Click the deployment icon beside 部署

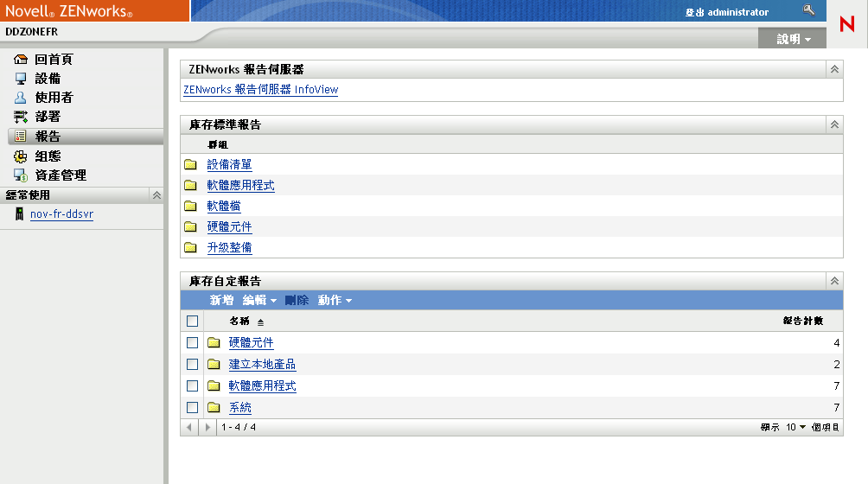tap(21, 118)
